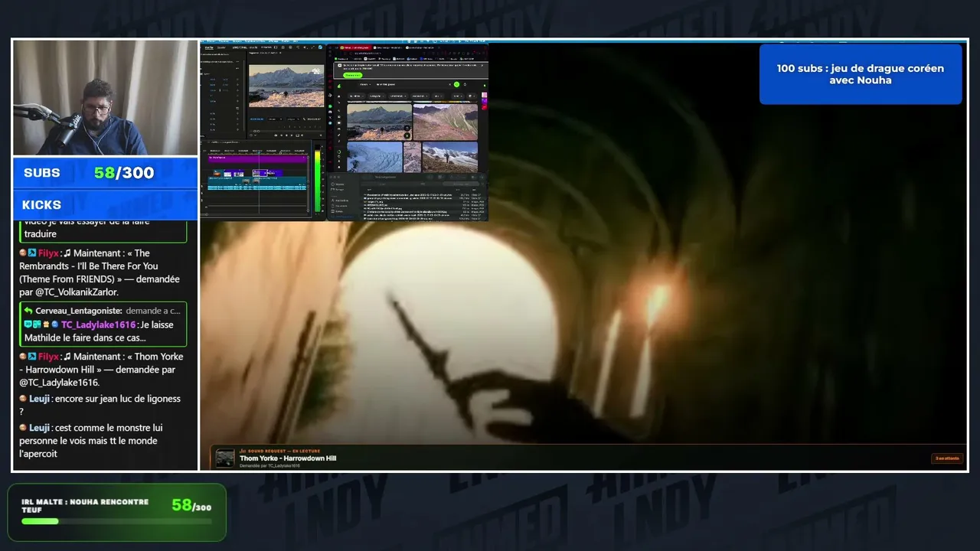Click the streamer's webcam feed
This screenshot has width=980, height=551.
(105, 98)
